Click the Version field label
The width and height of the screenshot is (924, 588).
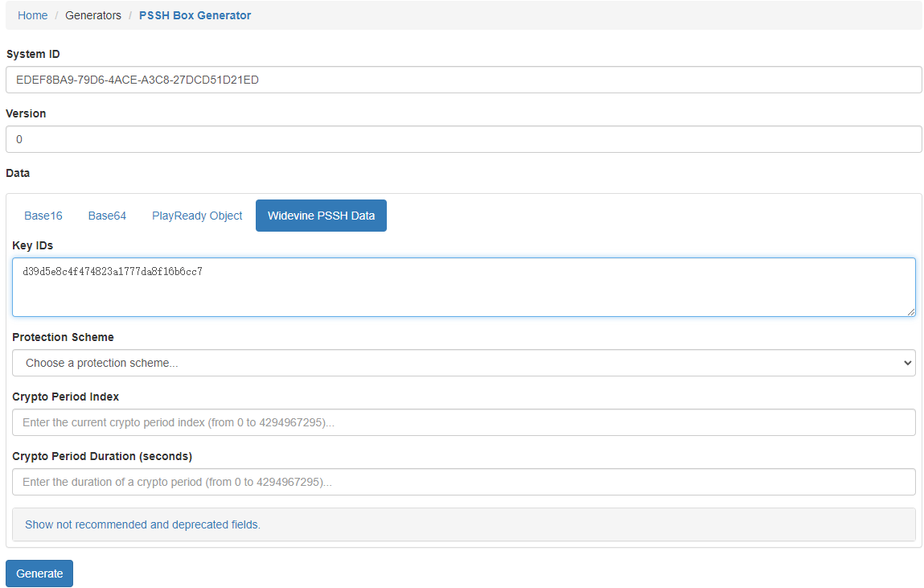pyautogui.click(x=26, y=113)
